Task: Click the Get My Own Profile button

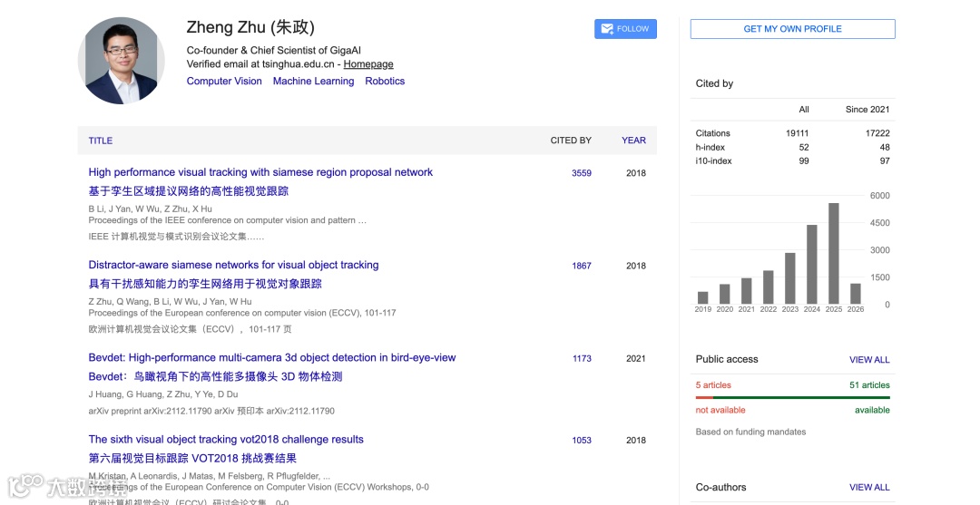Action: [x=792, y=29]
